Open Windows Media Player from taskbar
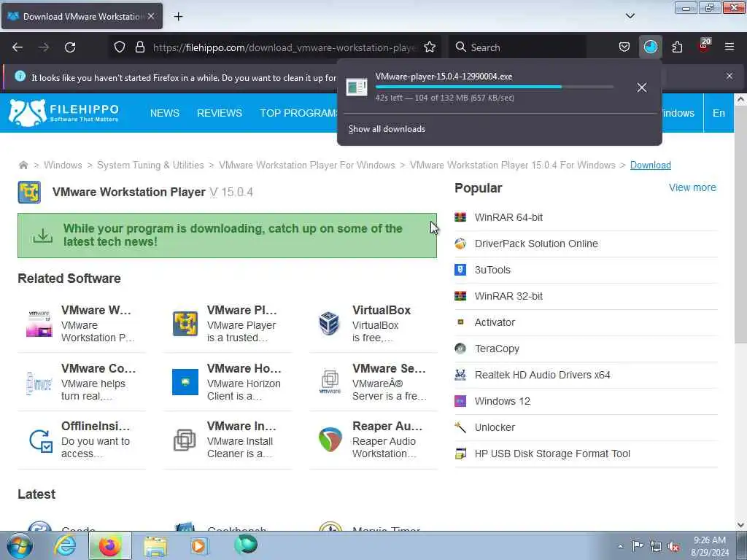Viewport: 747px width, 560px height. (x=198, y=545)
